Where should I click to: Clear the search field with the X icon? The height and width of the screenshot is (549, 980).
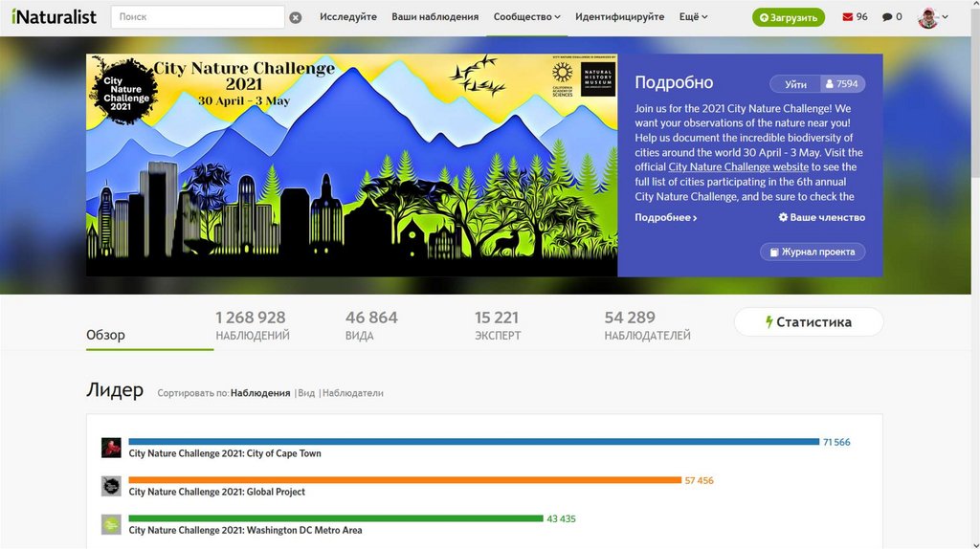(x=296, y=17)
